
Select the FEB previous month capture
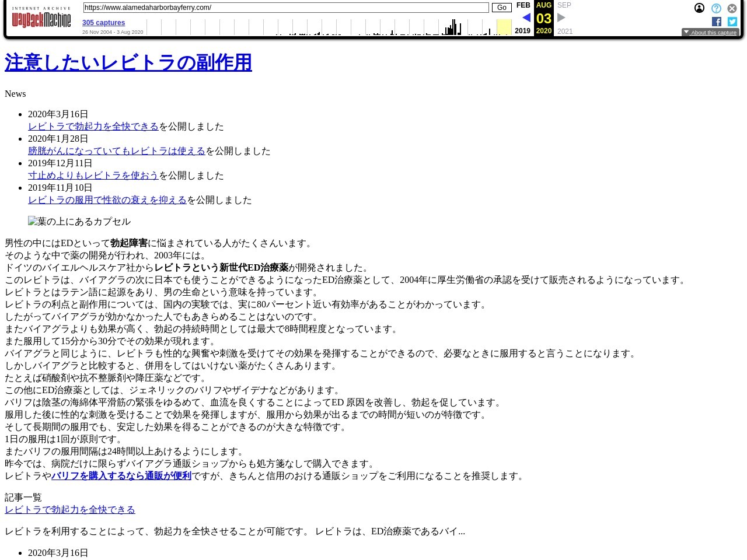coord(523,5)
